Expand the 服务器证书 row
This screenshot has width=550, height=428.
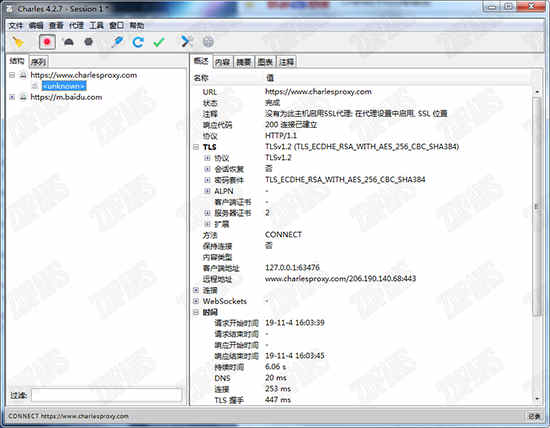tap(207, 213)
